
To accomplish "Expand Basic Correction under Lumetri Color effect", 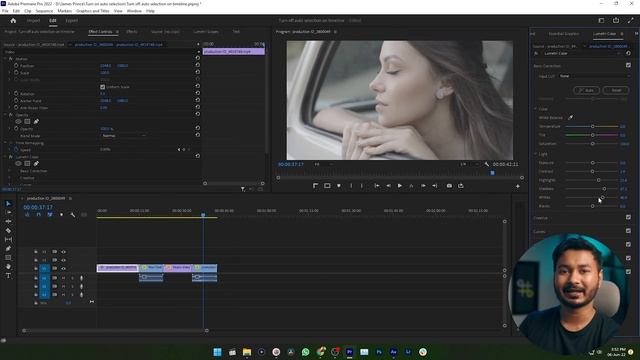I will [10, 171].
